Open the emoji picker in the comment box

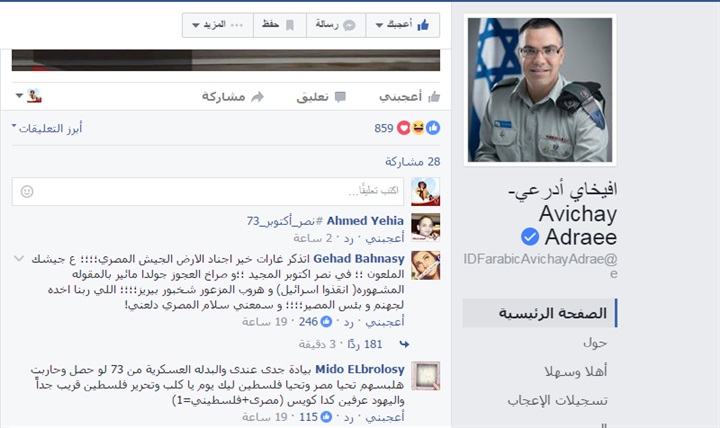tap(27, 191)
